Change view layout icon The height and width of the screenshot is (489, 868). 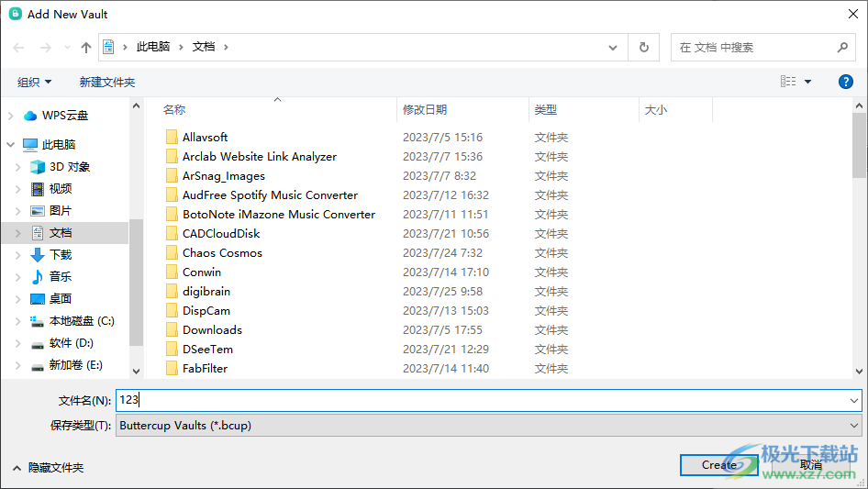pos(788,82)
